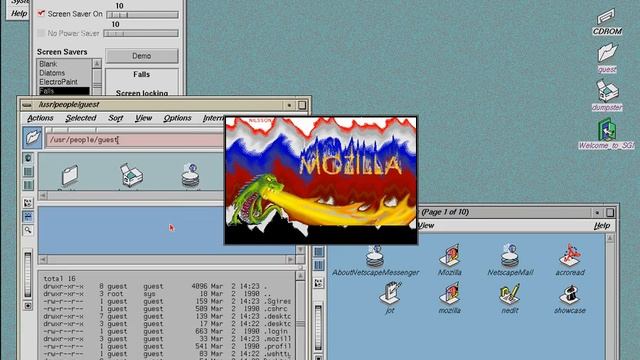
Task: Open window menu button of /usr/people/guest window
Action: click(27, 105)
